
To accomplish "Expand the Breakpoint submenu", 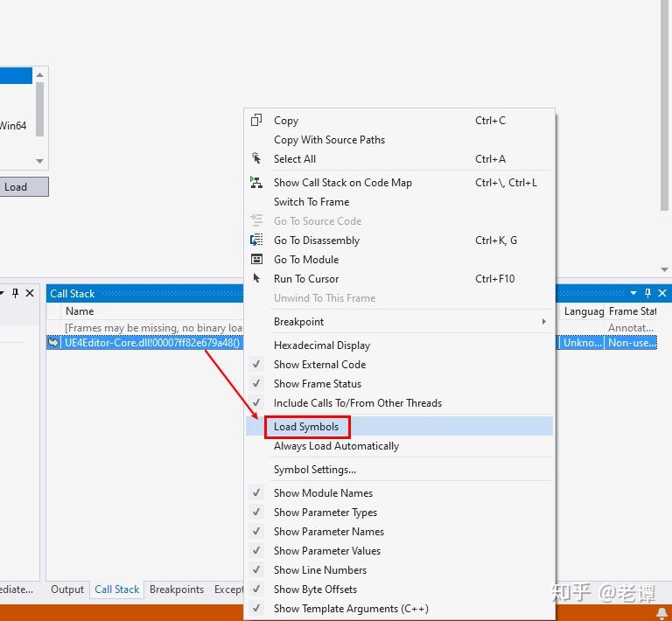I will [399, 322].
